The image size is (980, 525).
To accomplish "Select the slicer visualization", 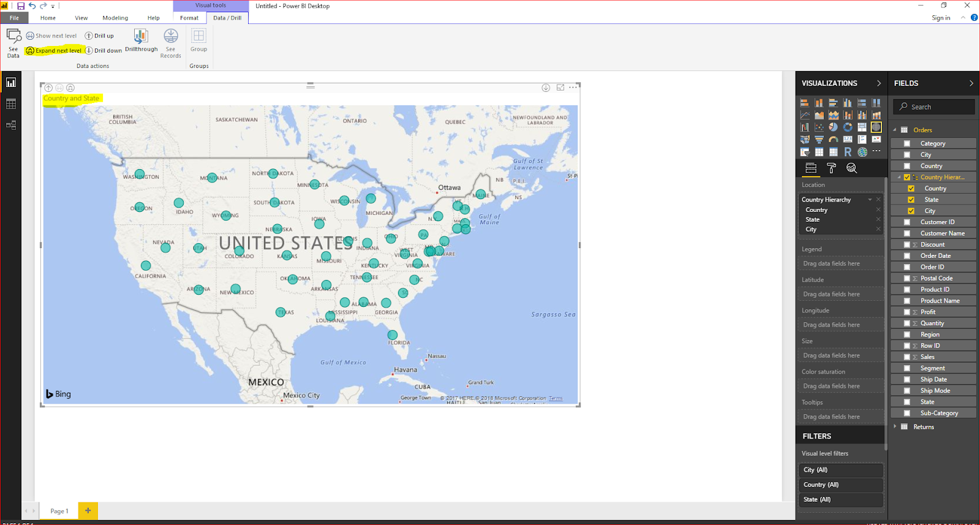I will (x=804, y=152).
